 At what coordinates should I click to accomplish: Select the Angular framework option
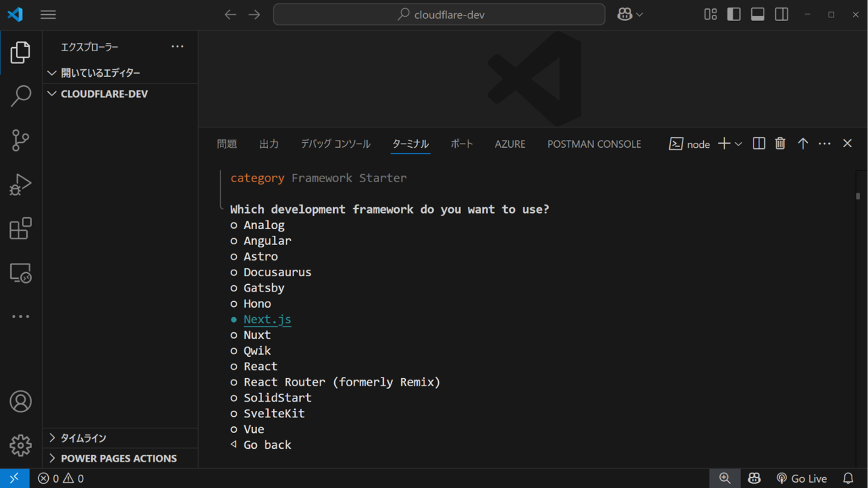[x=267, y=241]
